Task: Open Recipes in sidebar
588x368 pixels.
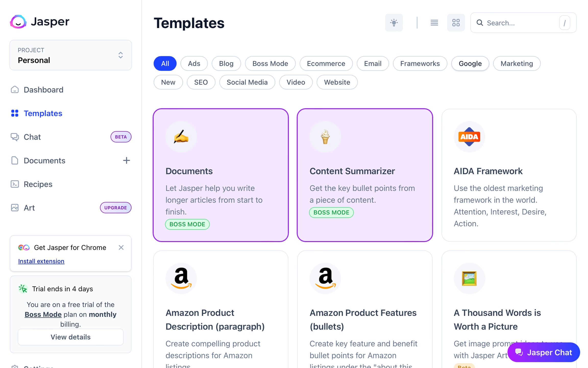Action: (x=38, y=184)
